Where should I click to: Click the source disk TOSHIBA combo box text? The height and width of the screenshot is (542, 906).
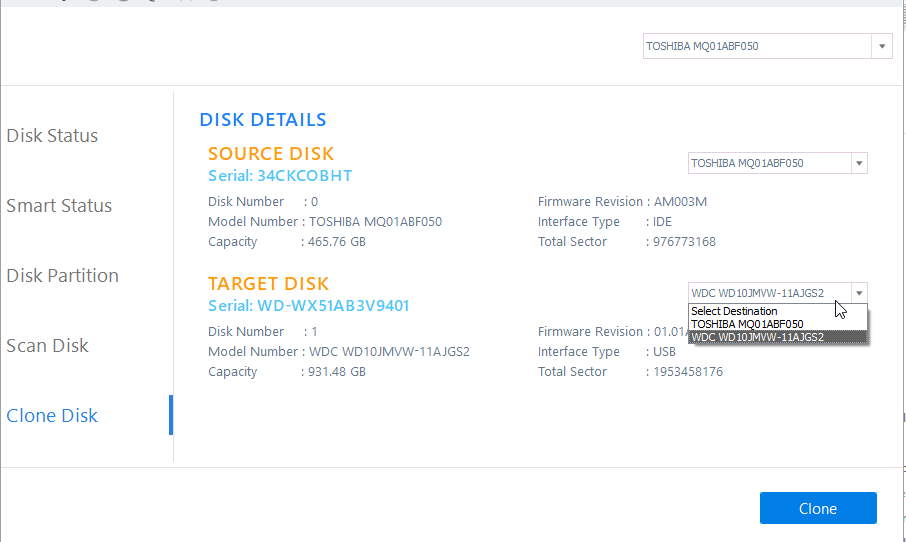768,163
